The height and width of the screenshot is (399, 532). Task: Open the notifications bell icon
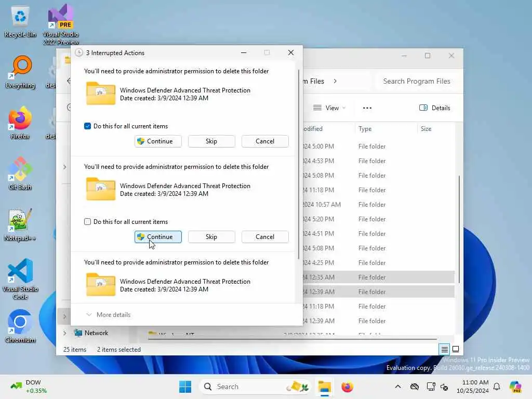point(497,387)
